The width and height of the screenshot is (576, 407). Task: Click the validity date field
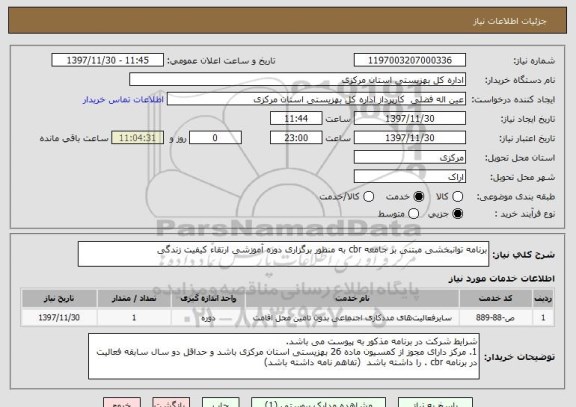(x=410, y=138)
